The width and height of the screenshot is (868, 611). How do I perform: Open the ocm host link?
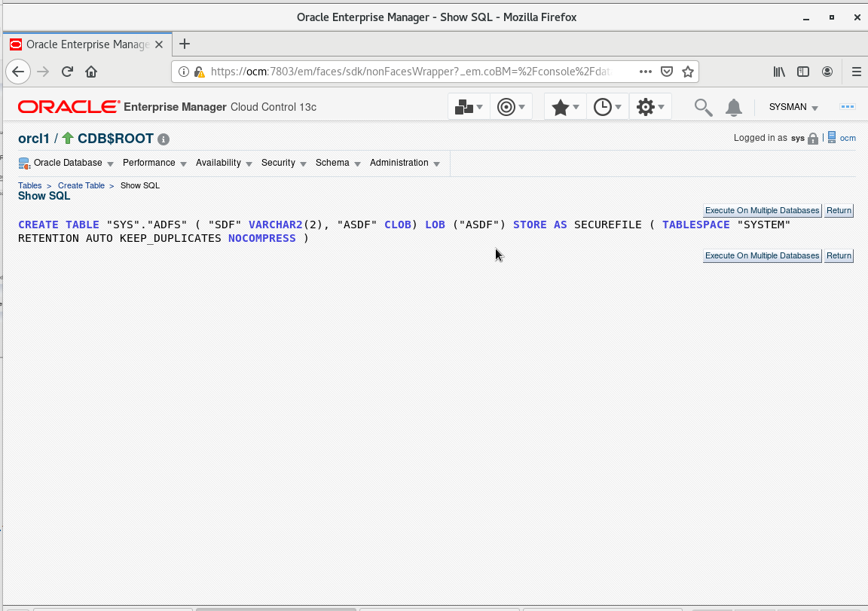tap(848, 138)
